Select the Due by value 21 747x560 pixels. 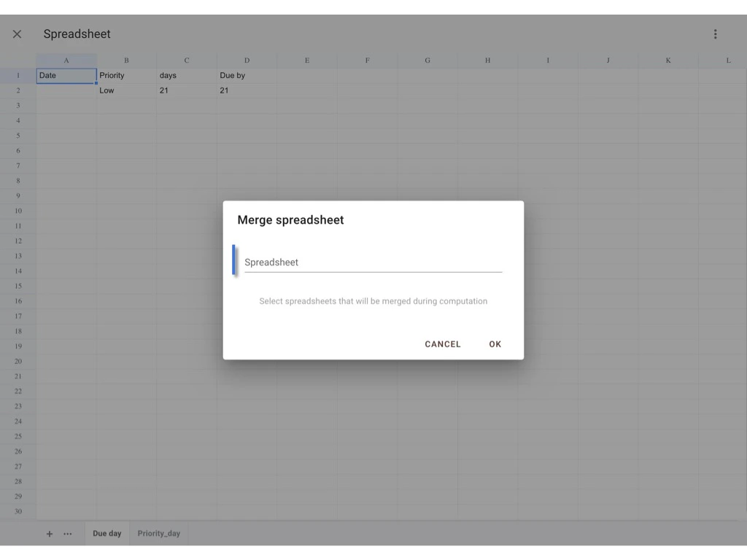click(x=246, y=90)
